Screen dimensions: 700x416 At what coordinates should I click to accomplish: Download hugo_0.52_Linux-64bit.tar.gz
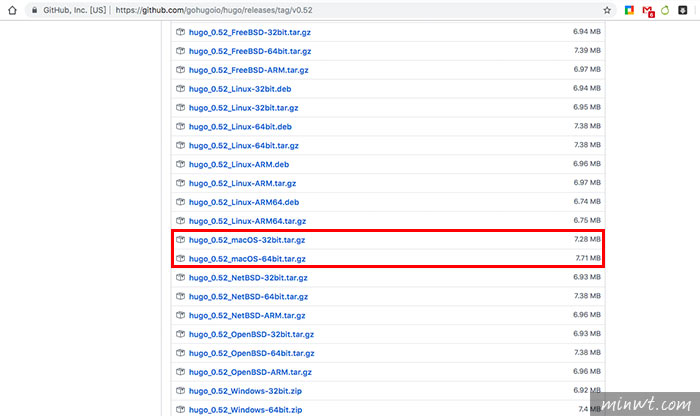tap(244, 146)
